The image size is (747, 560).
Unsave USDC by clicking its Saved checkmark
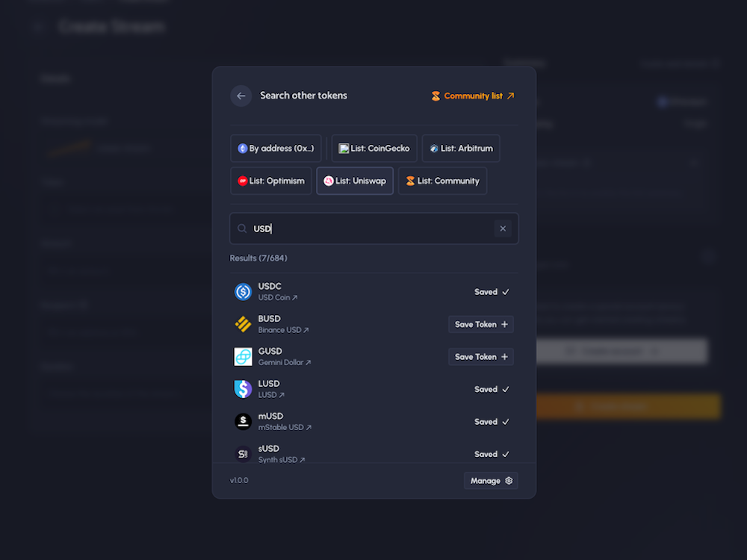(x=491, y=291)
